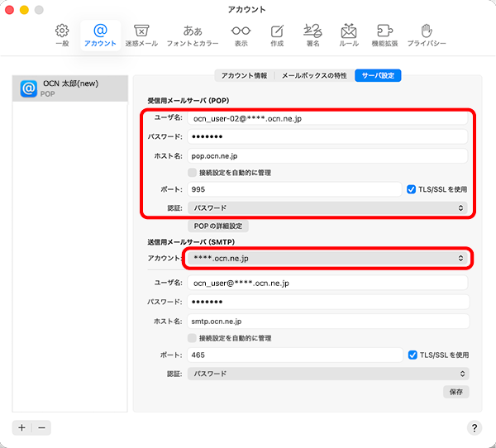The height and width of the screenshot is (448, 496).
Task: Expand the SMTP アカウント dropdown
Action: click(x=327, y=259)
